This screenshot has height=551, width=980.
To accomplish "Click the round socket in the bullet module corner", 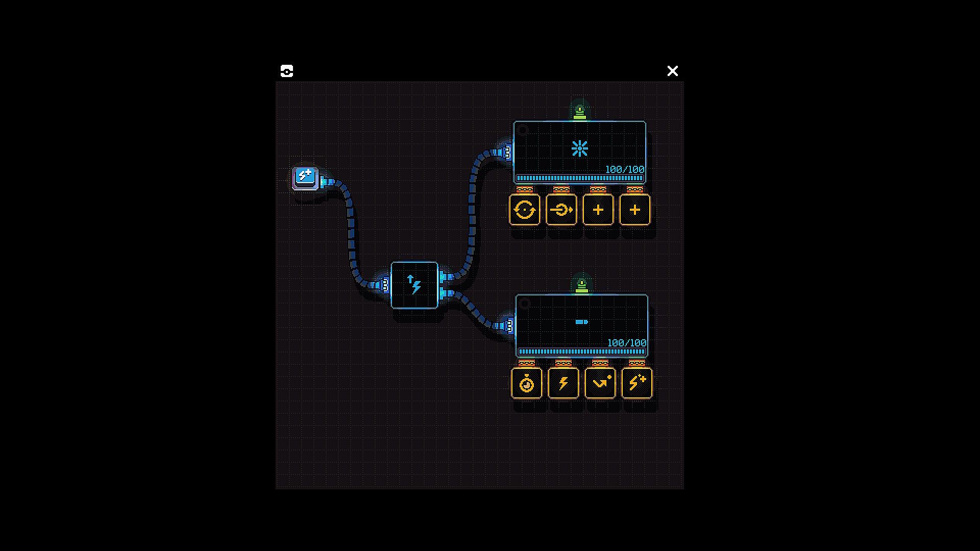I will pos(524,304).
